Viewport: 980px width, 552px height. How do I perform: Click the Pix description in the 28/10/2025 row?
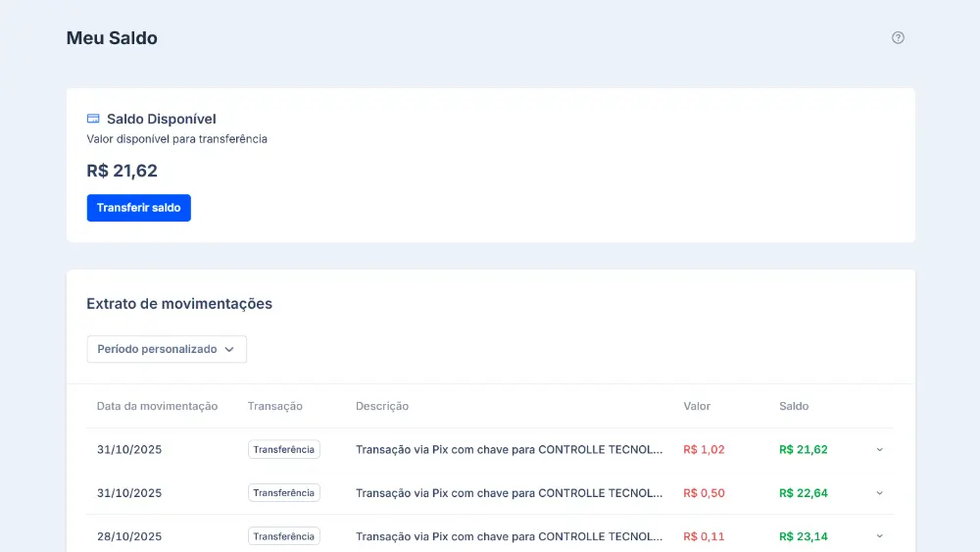(509, 536)
